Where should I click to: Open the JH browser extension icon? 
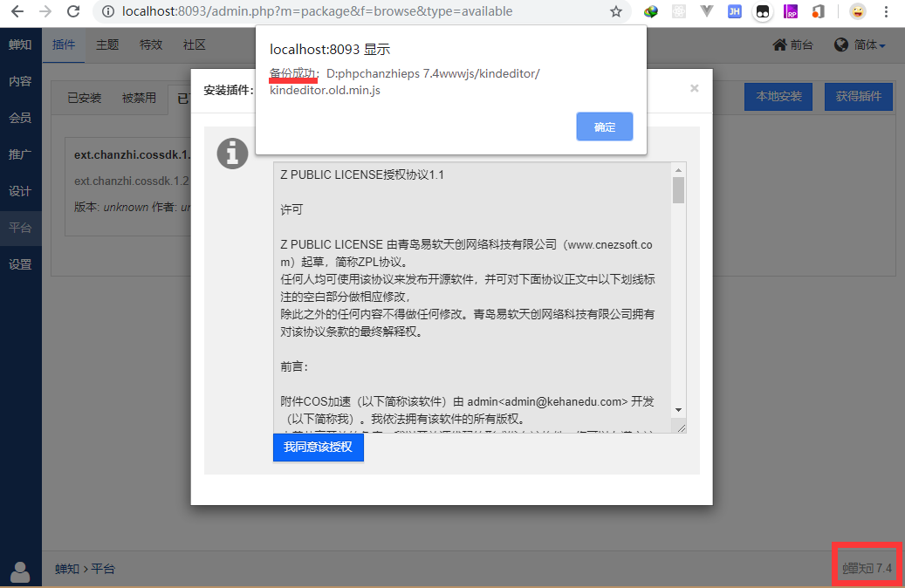click(734, 11)
